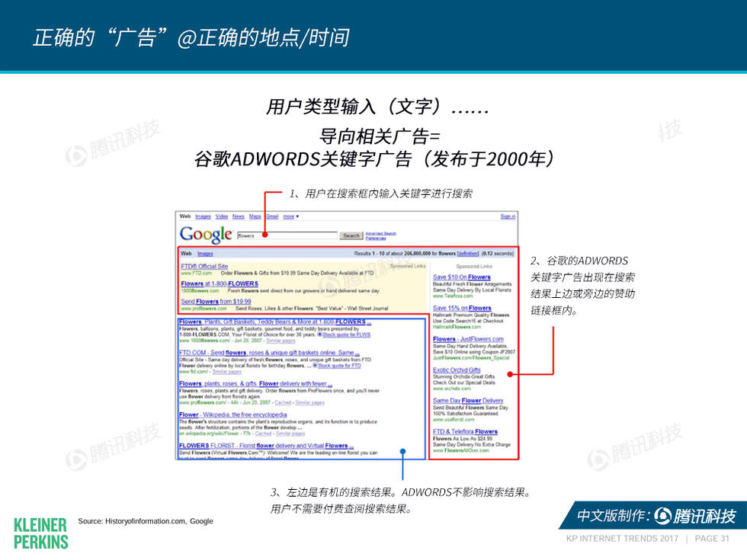Viewport: 747px width, 560px height.
Task: Switch to Images tab in results bar
Action: pos(205,254)
